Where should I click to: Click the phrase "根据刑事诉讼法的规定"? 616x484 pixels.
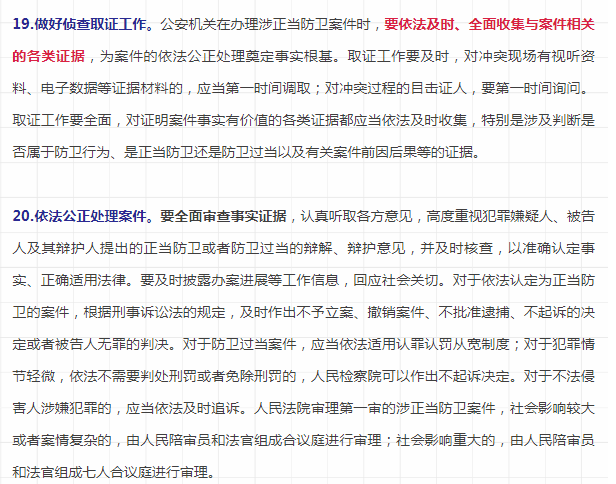pyautogui.click(x=154, y=312)
